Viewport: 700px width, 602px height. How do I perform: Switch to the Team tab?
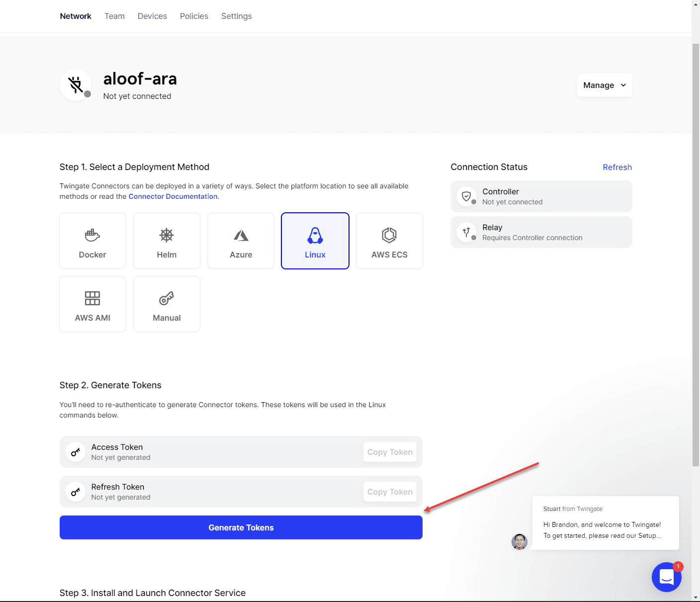(114, 16)
